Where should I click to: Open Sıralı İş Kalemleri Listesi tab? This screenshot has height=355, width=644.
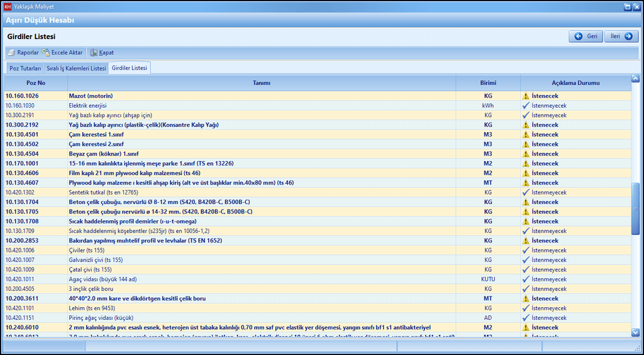click(x=76, y=68)
